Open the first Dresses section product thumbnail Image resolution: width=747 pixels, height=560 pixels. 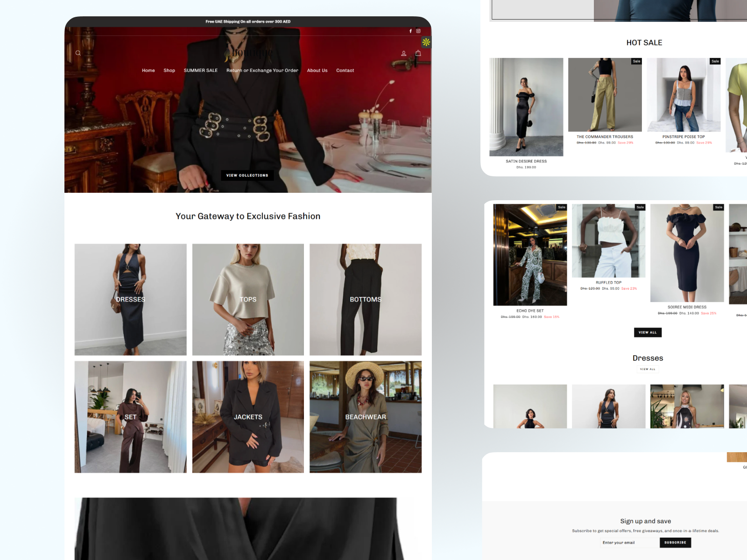coord(530,406)
